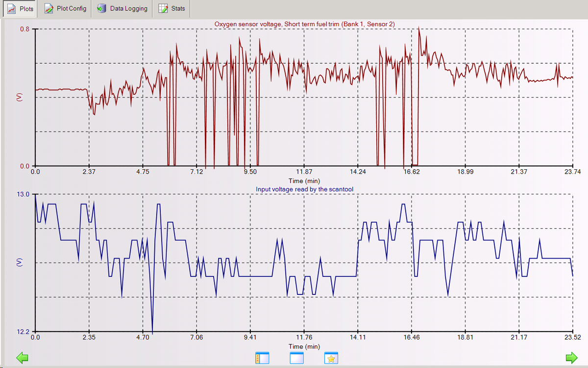The image size is (588, 368).
Task: Open the Plot Config tab
Action: point(65,9)
